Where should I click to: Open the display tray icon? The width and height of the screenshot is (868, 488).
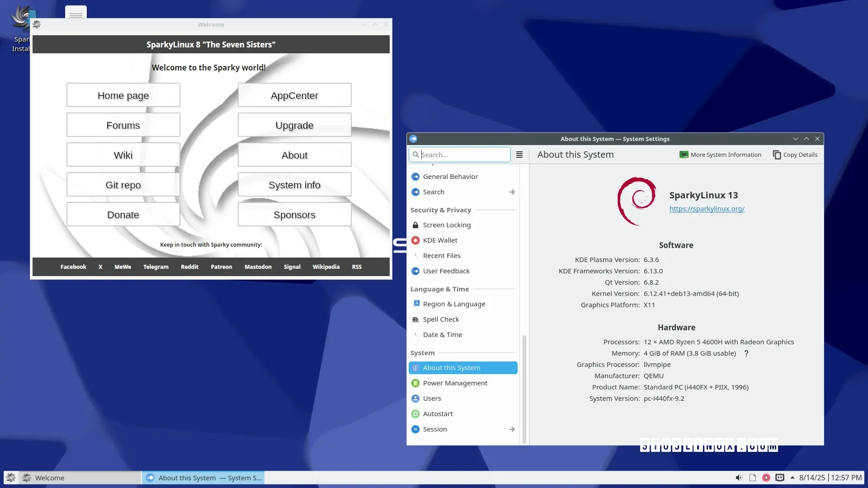(779, 478)
